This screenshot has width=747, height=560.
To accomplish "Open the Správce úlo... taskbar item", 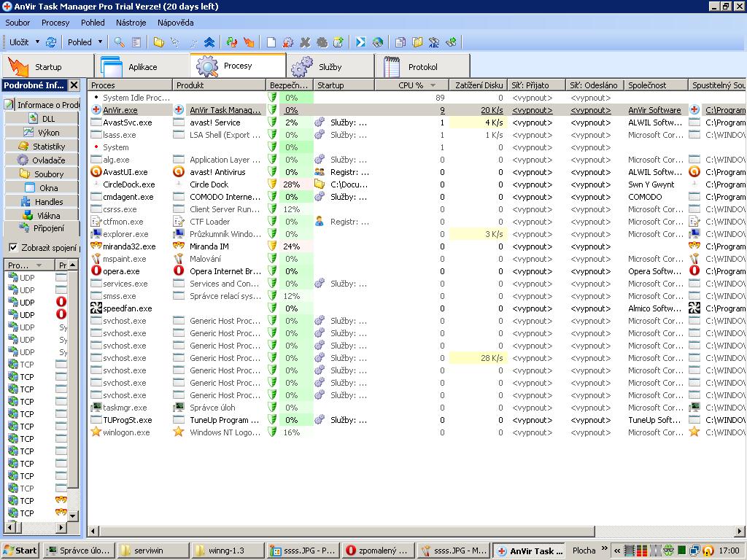I will point(79,551).
